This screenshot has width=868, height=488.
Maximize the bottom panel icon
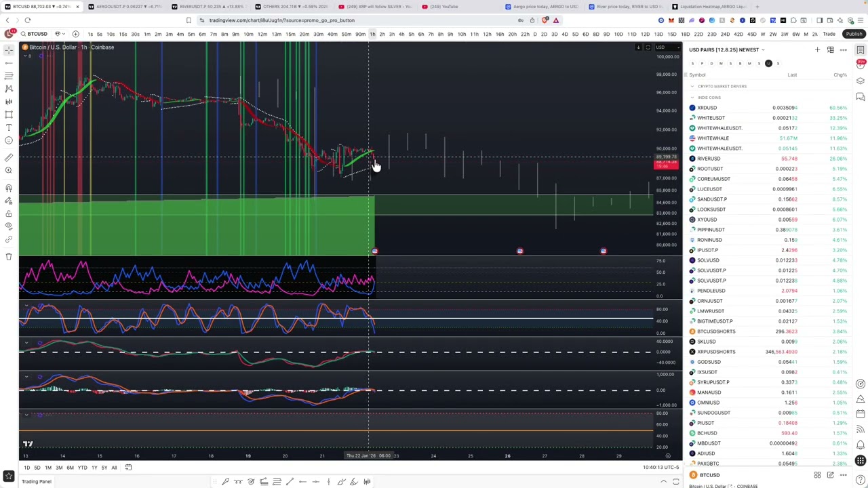coord(676,482)
